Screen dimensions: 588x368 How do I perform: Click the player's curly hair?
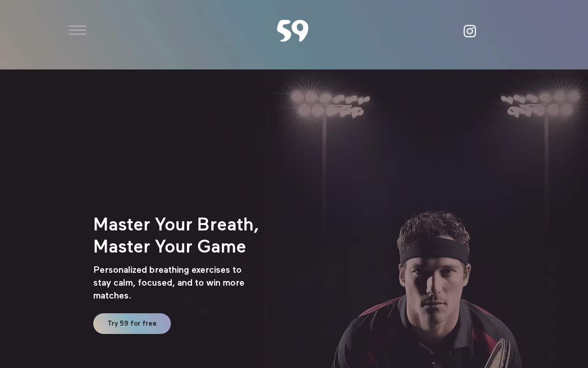433,225
